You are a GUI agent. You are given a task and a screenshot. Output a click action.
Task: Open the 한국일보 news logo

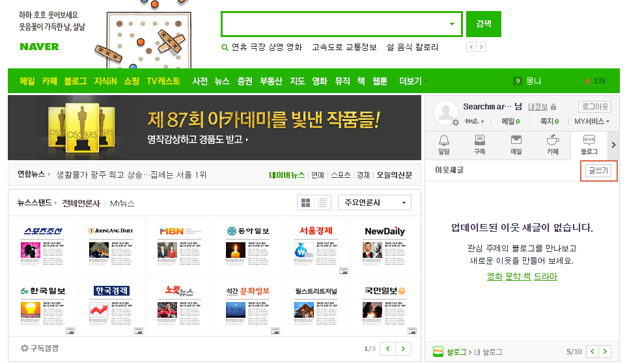tap(43, 291)
